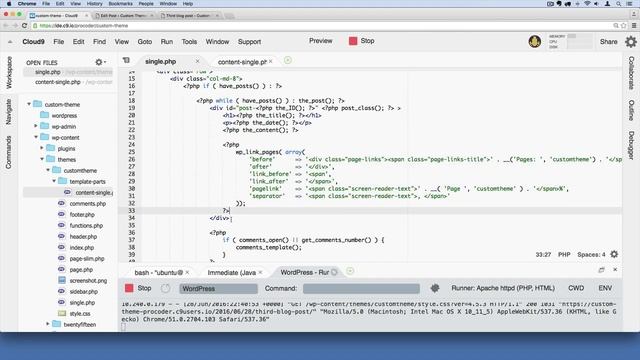Image resolution: width=640 pixels, height=360 pixels.
Task: Click the browser address bar
Action: [322, 25]
